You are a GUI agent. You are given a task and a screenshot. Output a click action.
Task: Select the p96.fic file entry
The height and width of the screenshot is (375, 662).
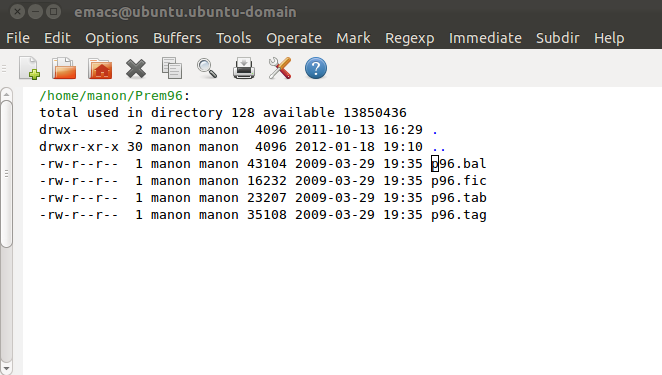point(459,181)
